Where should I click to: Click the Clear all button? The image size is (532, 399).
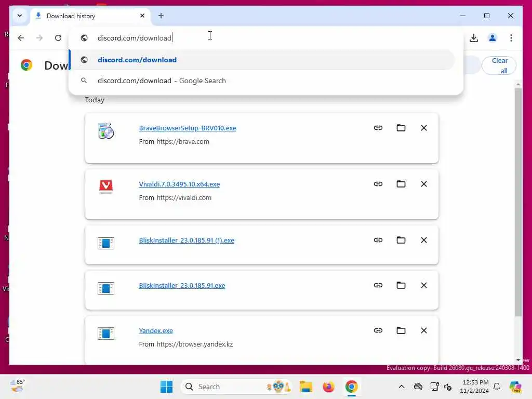[499, 65]
